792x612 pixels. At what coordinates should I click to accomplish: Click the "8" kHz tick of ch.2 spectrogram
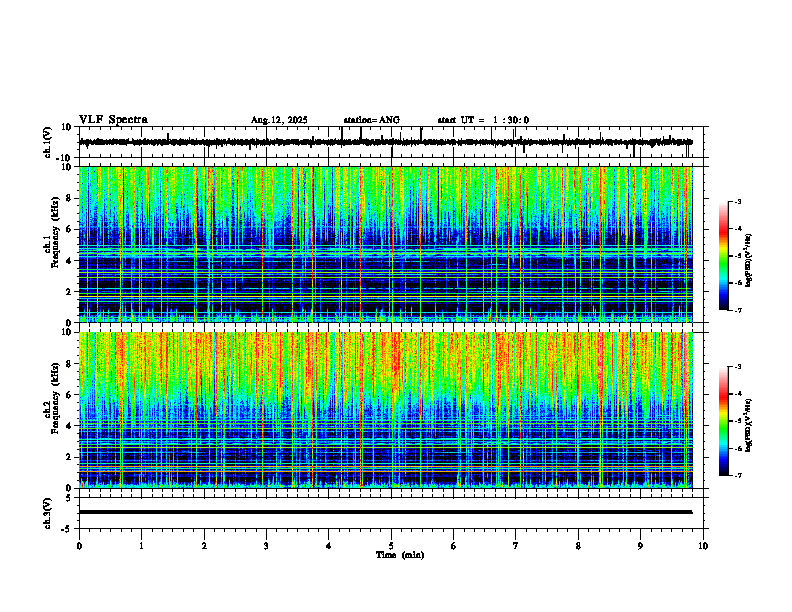70,364
